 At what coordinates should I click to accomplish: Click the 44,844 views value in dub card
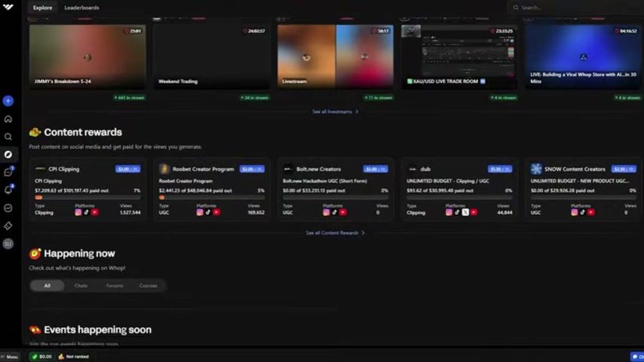point(504,212)
